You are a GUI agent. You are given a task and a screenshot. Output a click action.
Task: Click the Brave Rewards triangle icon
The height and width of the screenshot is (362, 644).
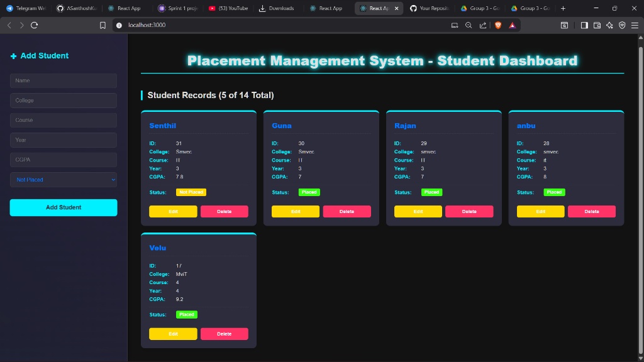pos(511,25)
